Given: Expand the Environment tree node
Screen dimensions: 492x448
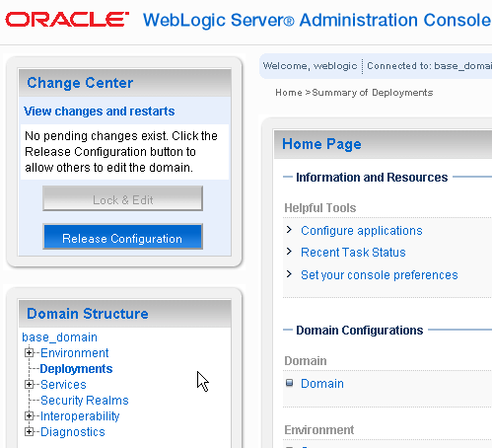Looking at the screenshot, I should tap(29, 352).
